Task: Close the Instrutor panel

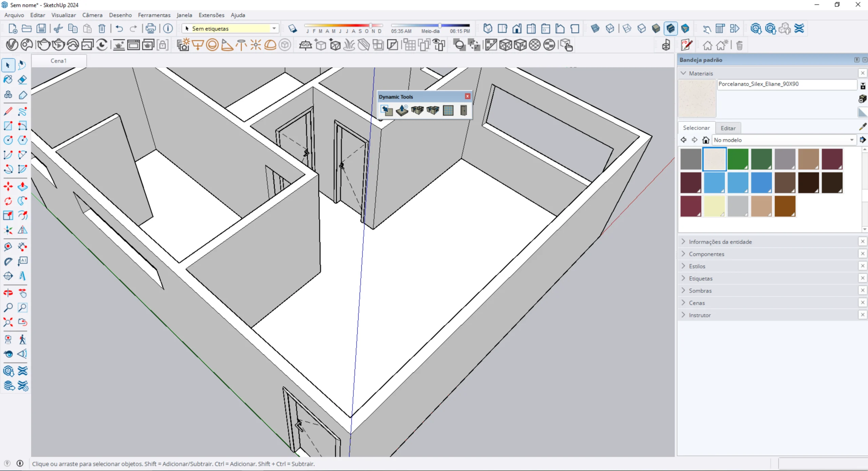Action: click(863, 315)
